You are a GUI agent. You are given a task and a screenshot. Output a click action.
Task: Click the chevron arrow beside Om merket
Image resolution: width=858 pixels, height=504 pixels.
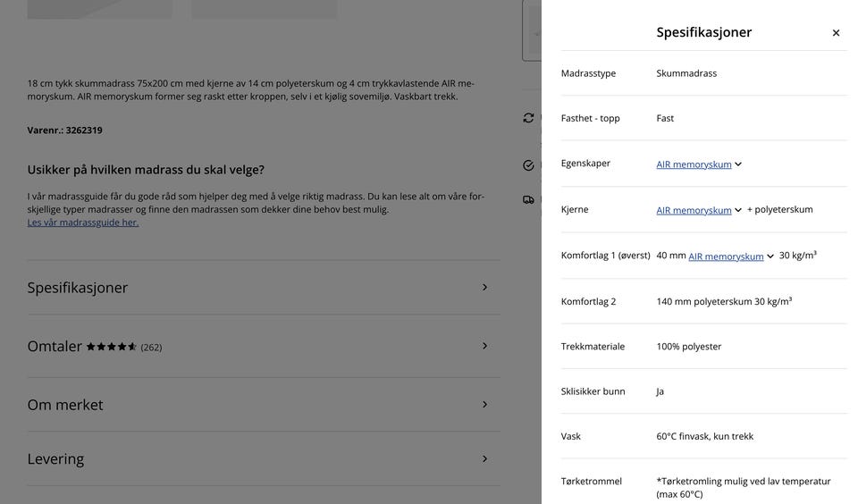tap(485, 405)
